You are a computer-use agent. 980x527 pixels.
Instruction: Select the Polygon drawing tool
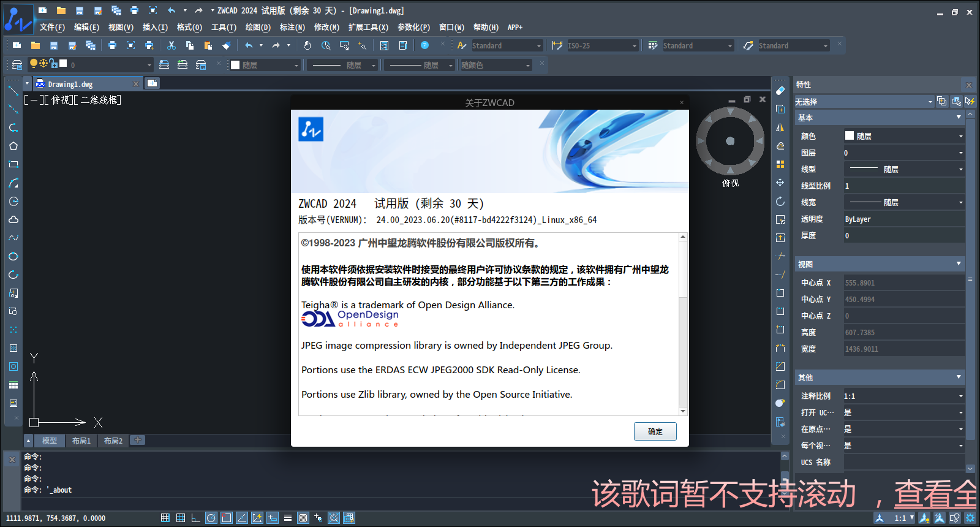13,146
